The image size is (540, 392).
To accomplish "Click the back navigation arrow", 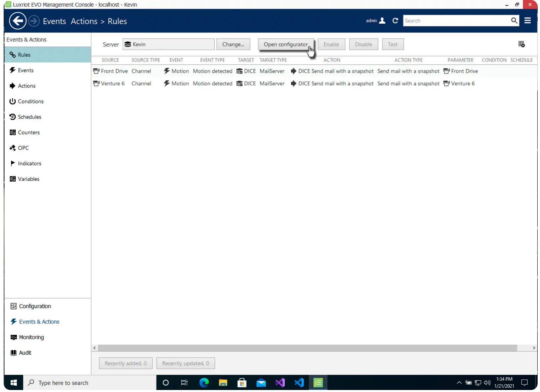I will click(x=18, y=21).
